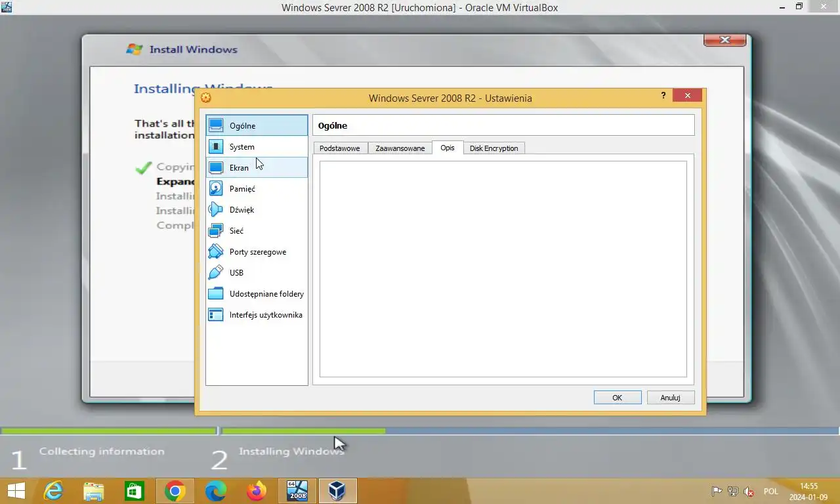Launch Google Chrome from the taskbar
The image size is (840, 504).
175,491
